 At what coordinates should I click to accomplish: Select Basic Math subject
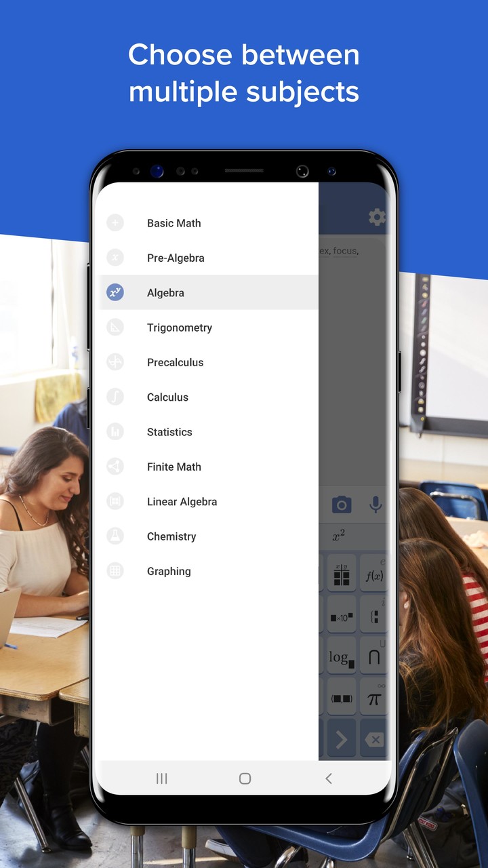174,223
